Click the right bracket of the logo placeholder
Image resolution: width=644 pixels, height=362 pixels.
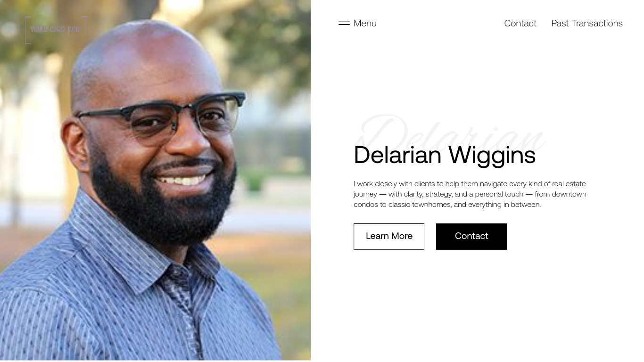click(x=85, y=30)
